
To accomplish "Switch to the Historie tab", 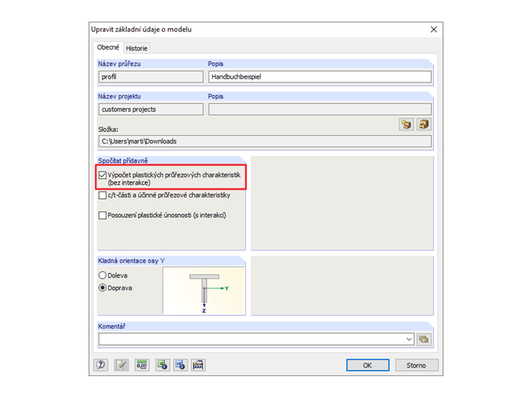I will pyautogui.click(x=136, y=48).
